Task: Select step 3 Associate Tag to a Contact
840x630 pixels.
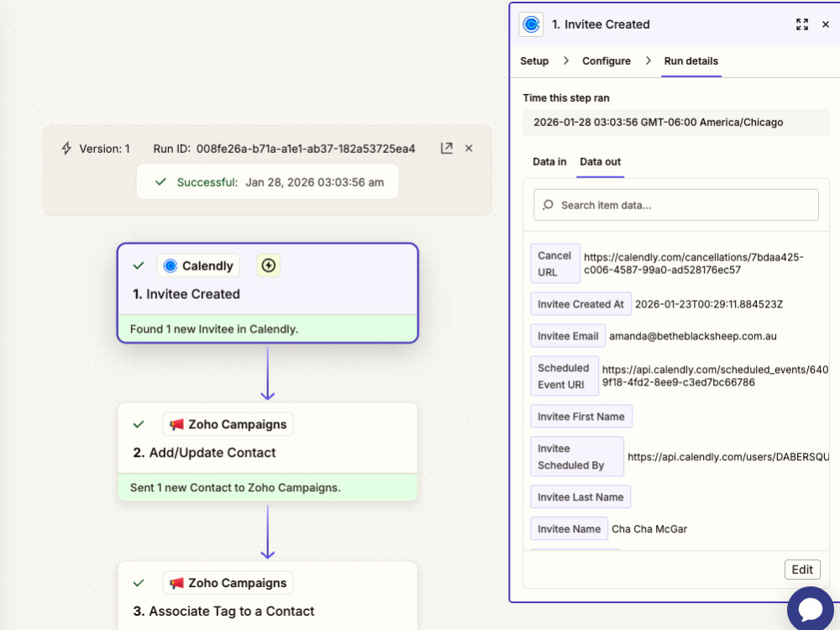Action: tap(267, 596)
